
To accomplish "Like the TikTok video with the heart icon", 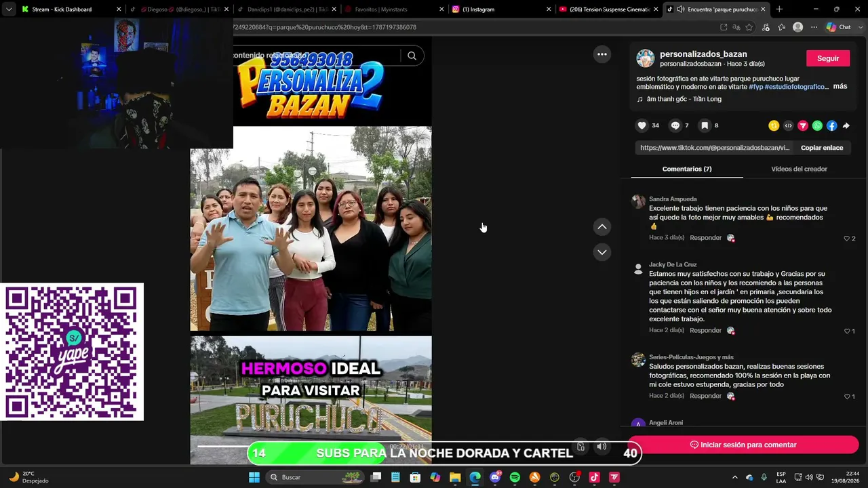I will [x=642, y=125].
